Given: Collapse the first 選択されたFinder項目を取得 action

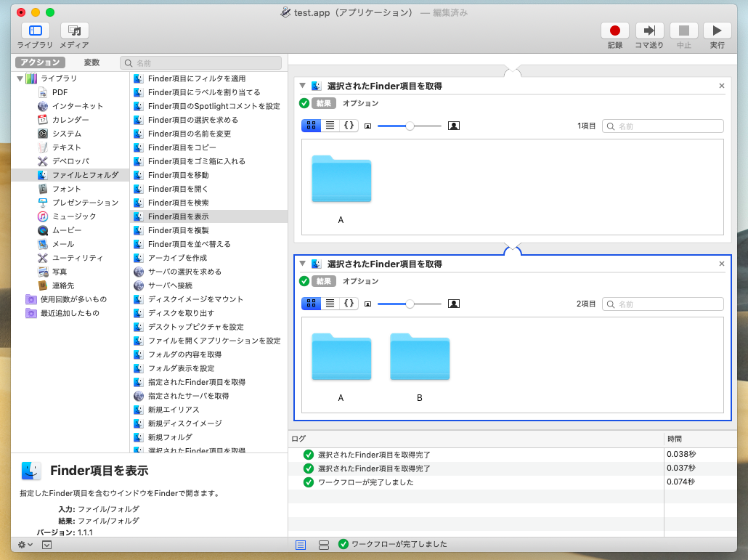Looking at the screenshot, I should (x=303, y=86).
